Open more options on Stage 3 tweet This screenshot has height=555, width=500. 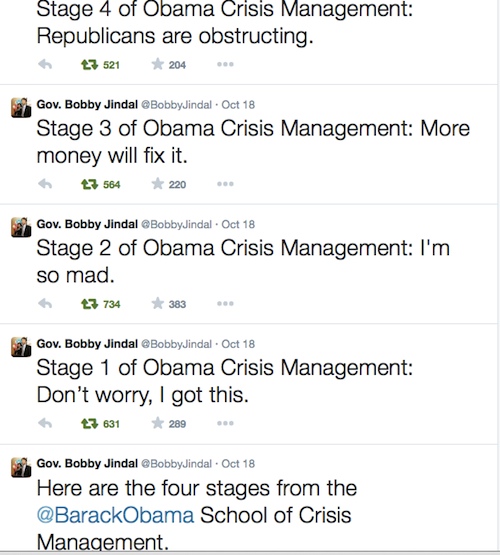click(225, 184)
